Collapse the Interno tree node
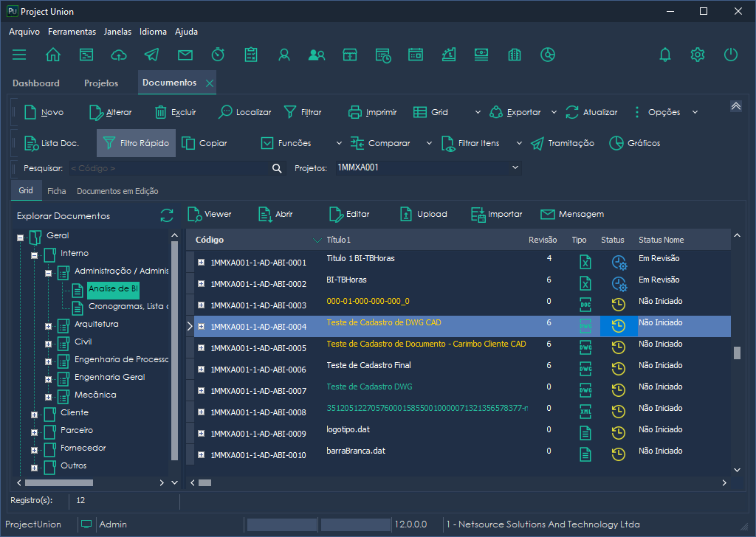 click(34, 254)
